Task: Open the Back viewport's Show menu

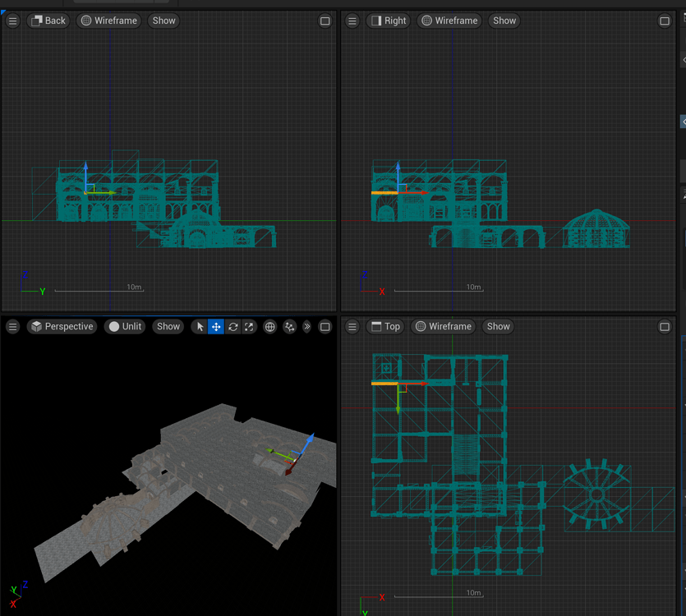Action: (163, 21)
